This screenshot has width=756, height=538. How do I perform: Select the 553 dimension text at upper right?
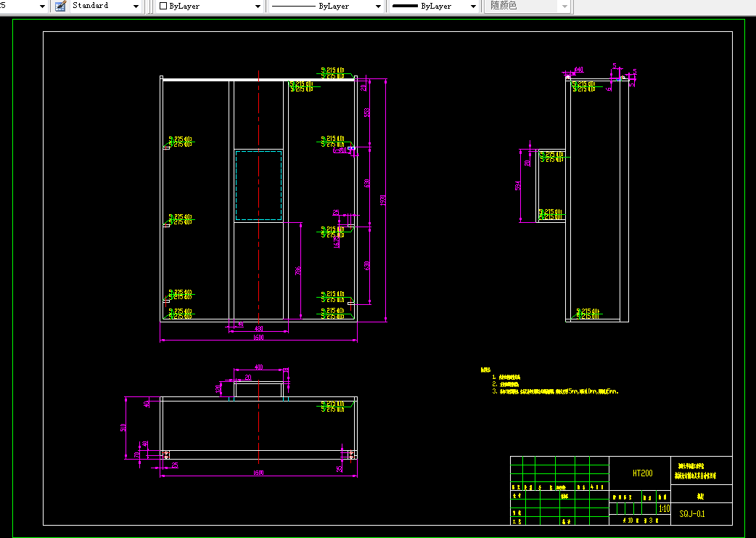[x=367, y=112]
